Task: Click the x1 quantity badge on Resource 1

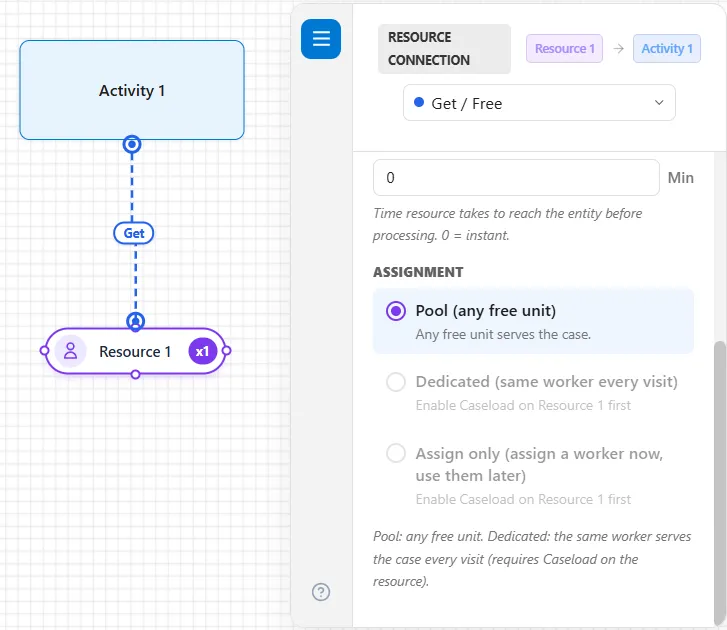Action: (x=202, y=351)
